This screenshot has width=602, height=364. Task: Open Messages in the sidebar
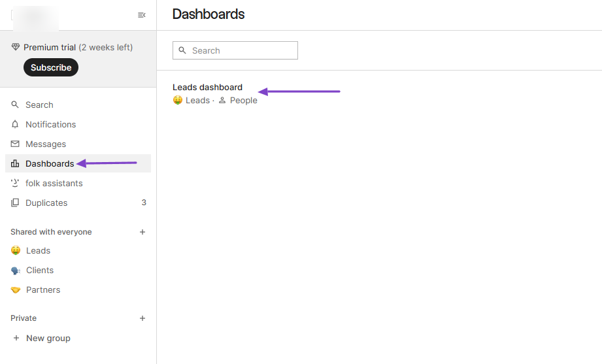[x=78, y=144]
